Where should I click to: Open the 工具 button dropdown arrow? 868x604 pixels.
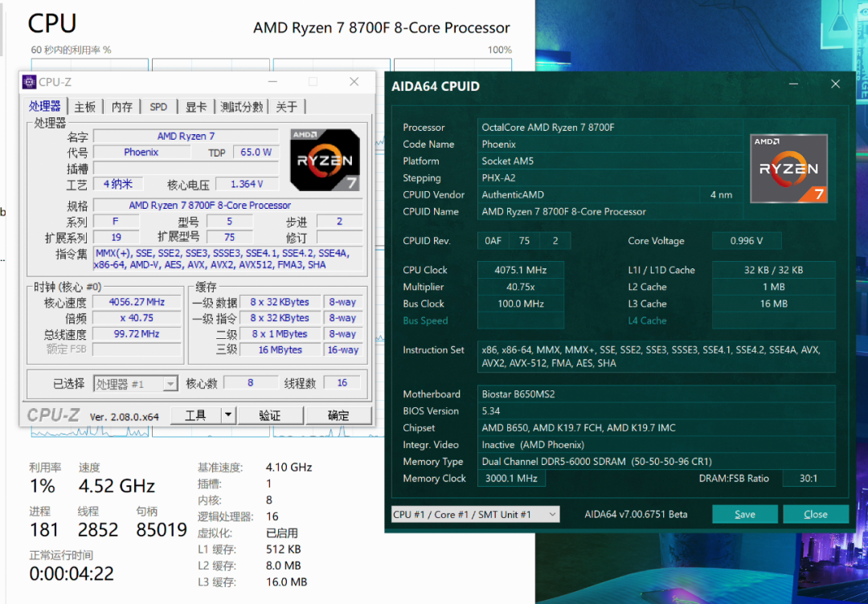[x=228, y=414]
